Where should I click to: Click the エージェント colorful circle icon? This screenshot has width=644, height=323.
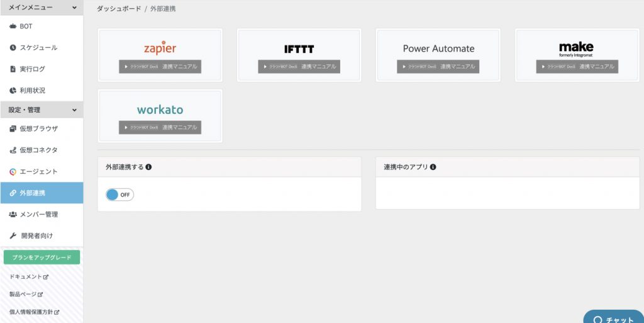pyautogui.click(x=13, y=172)
